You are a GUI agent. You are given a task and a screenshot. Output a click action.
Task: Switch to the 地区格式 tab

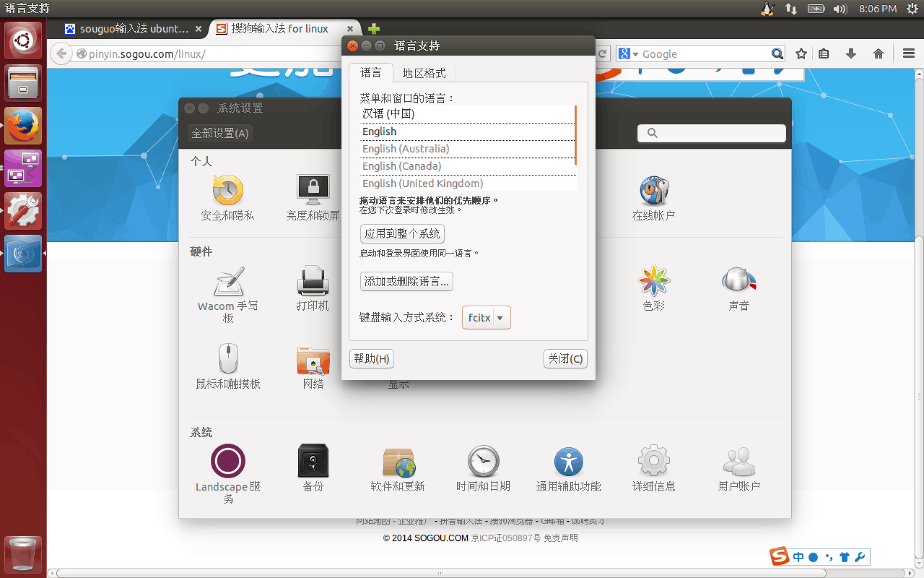click(x=424, y=73)
